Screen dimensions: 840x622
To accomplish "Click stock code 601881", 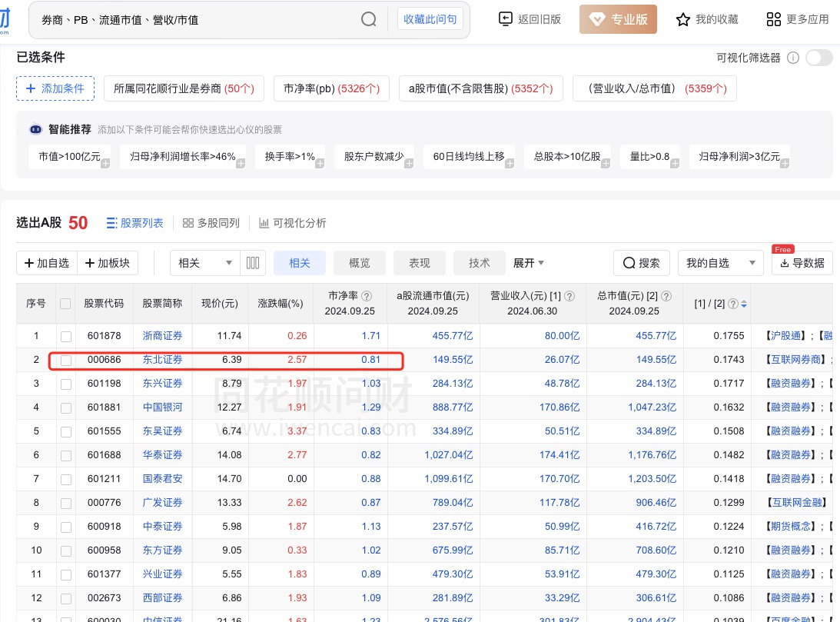I will (105, 407).
